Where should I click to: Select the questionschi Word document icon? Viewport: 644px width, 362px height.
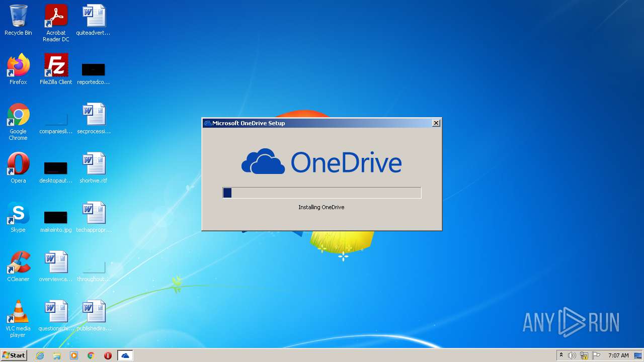(x=56, y=316)
